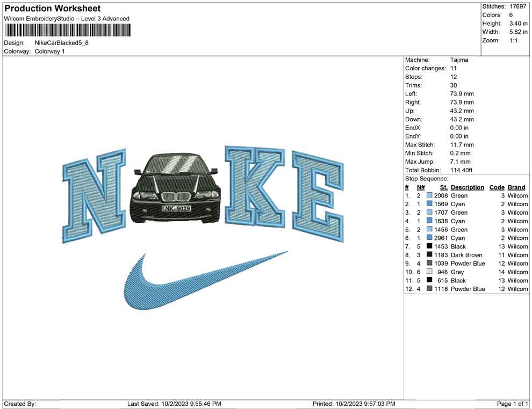This screenshot has height=409, width=532.
Task: Click the Total Bobbin value 114.40ft
Action: point(462,170)
